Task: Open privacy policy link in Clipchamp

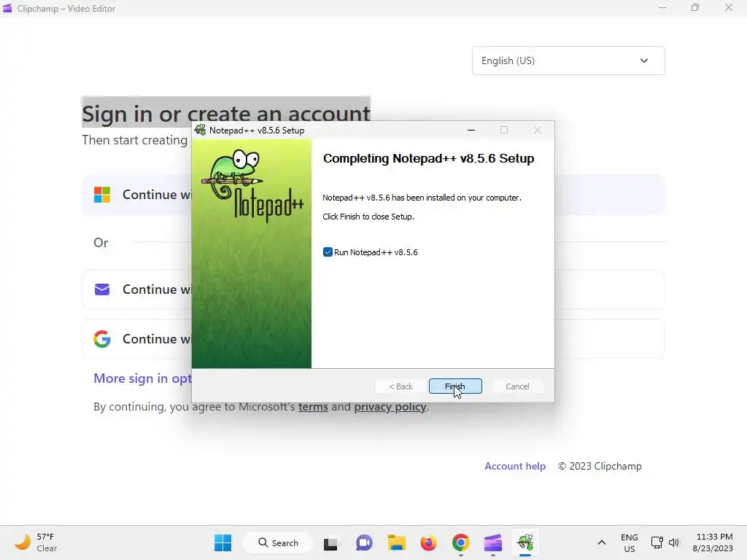Action: pyautogui.click(x=390, y=407)
